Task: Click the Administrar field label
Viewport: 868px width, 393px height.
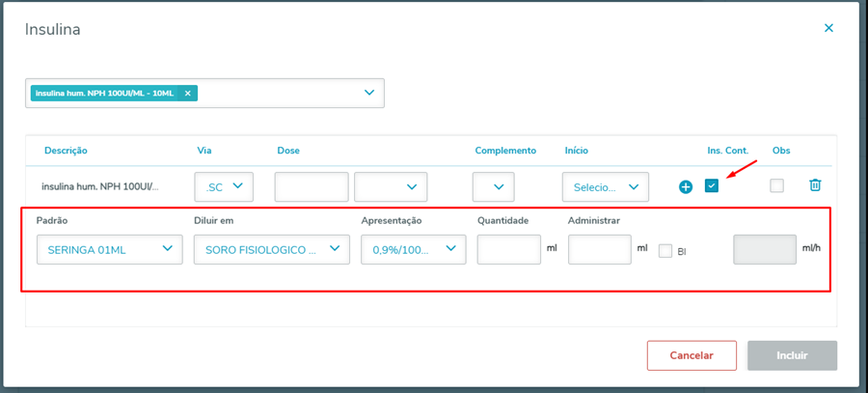Action: coord(594,220)
